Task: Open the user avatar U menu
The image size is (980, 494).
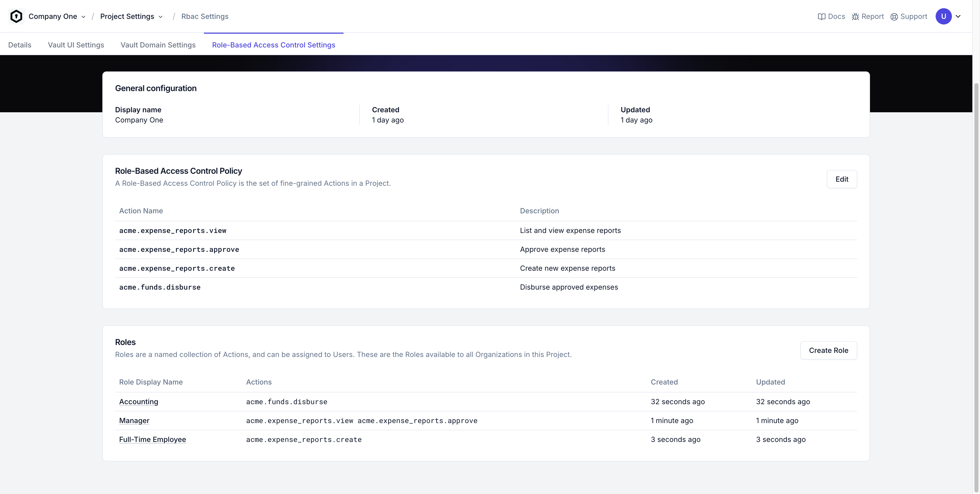Action: click(x=944, y=16)
